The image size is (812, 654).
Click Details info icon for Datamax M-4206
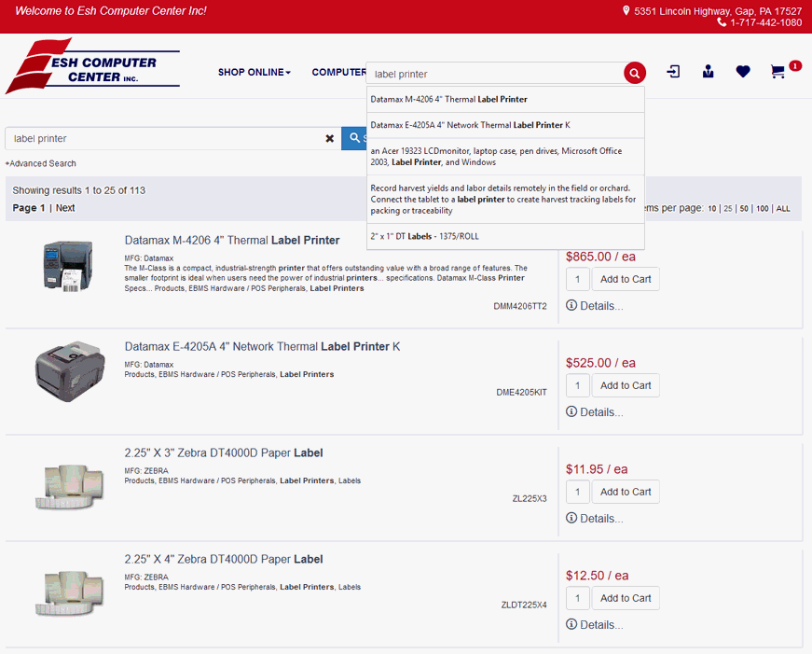pyautogui.click(x=571, y=306)
